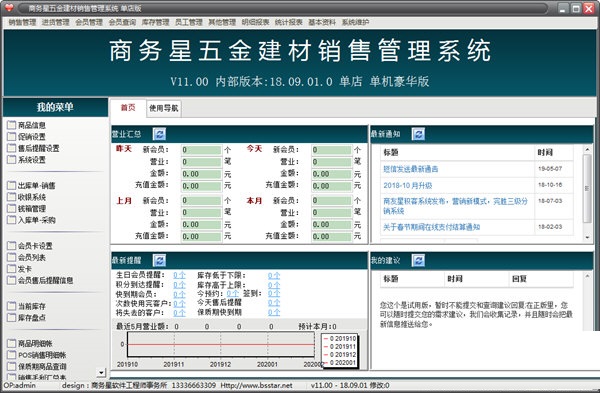The width and height of the screenshot is (600, 393).
Task: Refresh the 营业汇总 panel
Action: coord(159,134)
